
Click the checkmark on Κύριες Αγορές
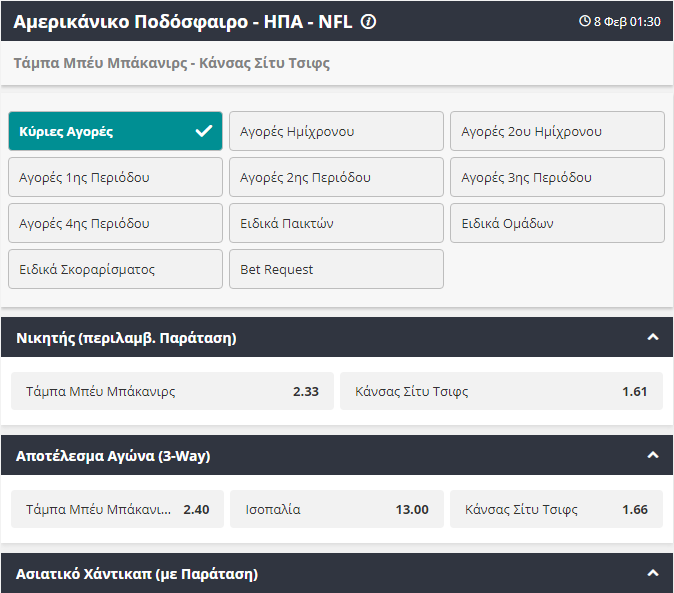tap(204, 131)
